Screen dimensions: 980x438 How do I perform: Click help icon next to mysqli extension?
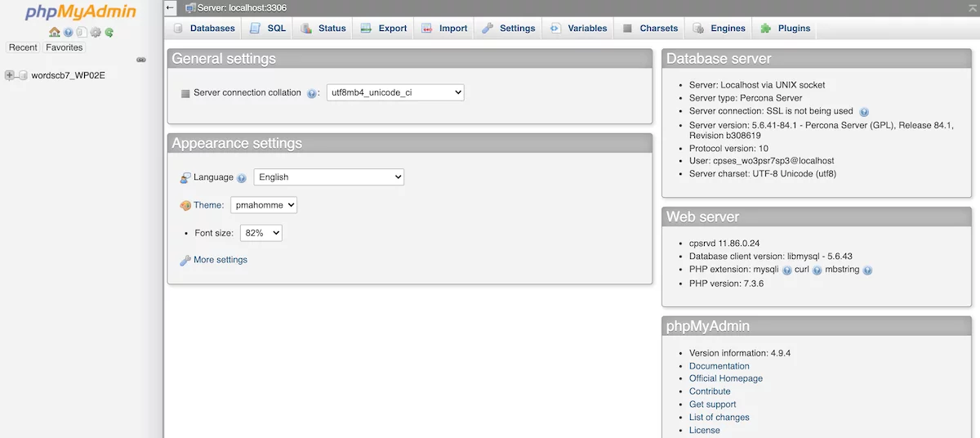(787, 270)
